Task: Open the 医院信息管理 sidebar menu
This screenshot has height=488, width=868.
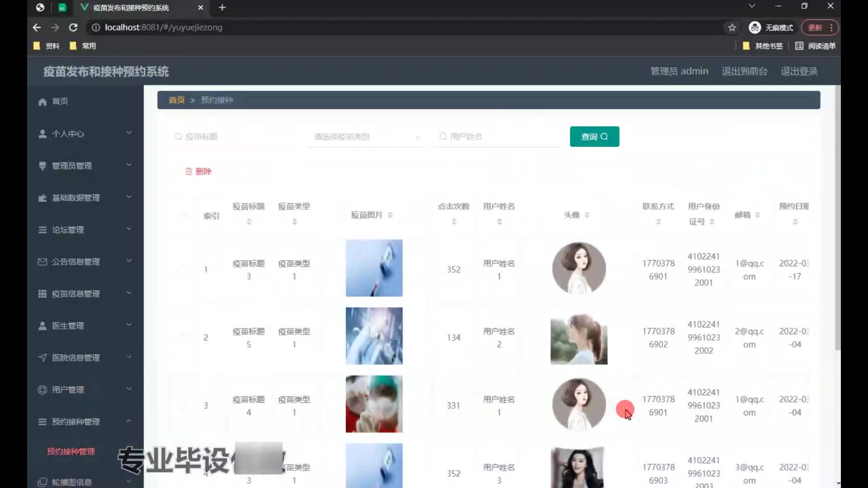Action: [85, 358]
